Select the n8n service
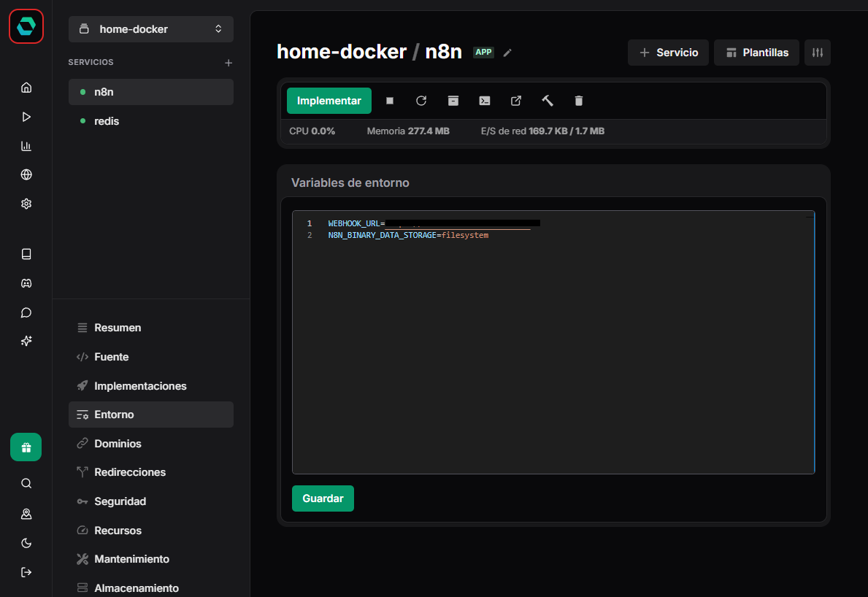Screen dimensions: 868x597 pos(151,92)
